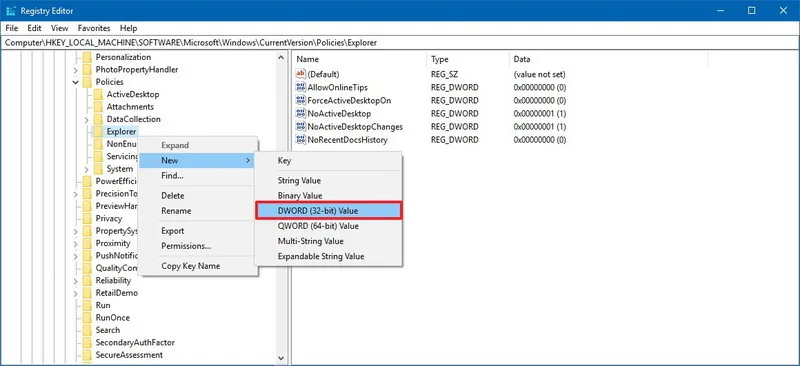800x366 pixels.
Task: Collapse the Policies tree node
Action: [76, 82]
